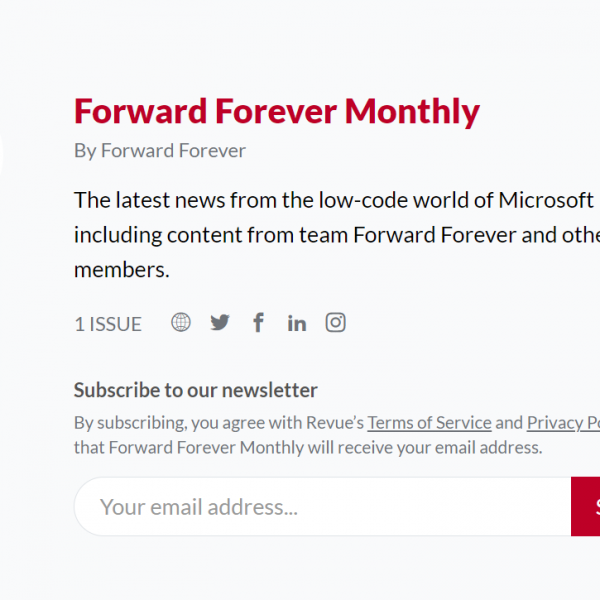Viewport: 600px width, 600px height.
Task: Open Revue's Terms of Service link
Action: pos(429,423)
